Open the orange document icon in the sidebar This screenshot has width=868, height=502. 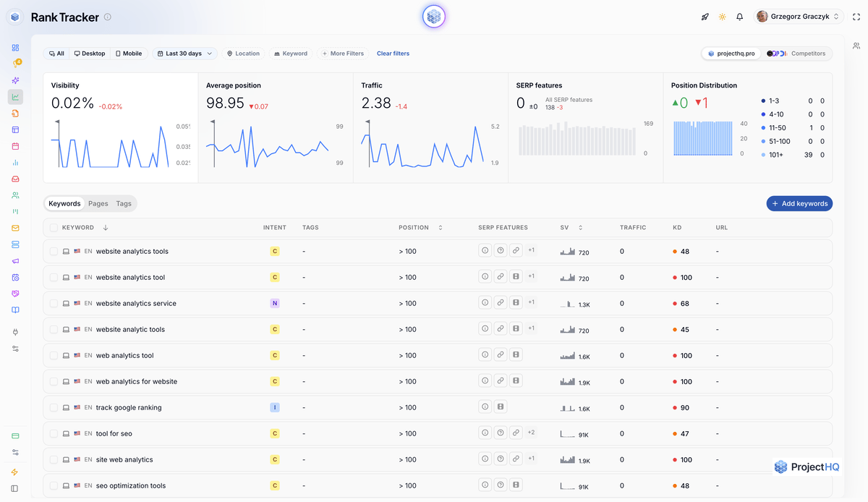15,114
